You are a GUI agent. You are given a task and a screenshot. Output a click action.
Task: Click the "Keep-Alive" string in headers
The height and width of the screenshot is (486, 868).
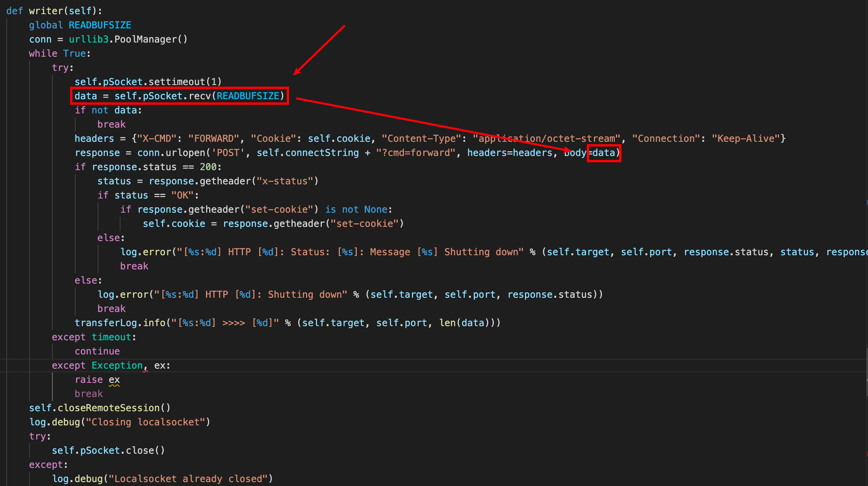point(746,139)
